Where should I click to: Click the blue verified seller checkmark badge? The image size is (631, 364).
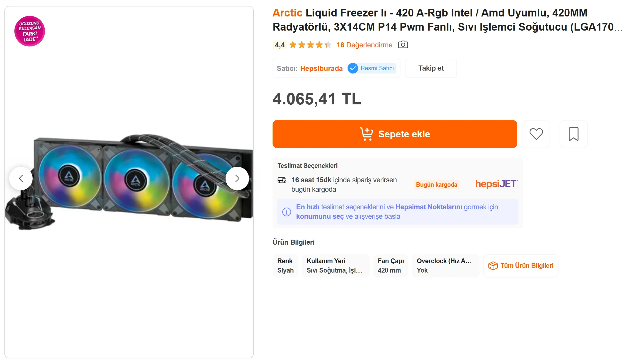(x=353, y=68)
